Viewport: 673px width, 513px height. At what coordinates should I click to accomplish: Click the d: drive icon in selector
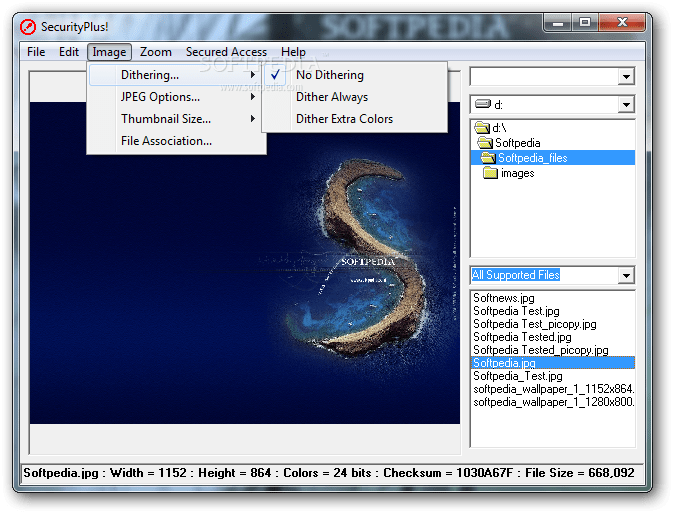click(483, 104)
